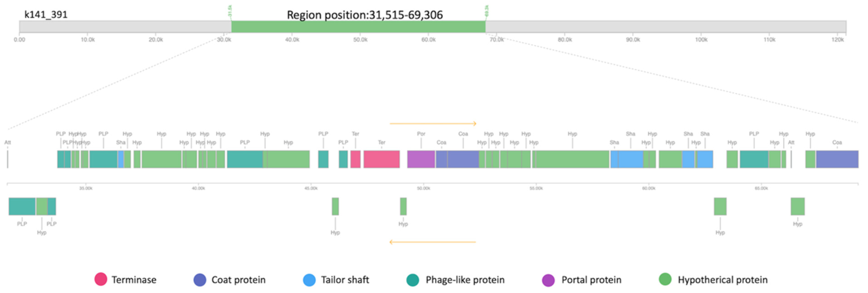868x293 pixels.
Task: Select the purple Portal protein legend dot
Action: coord(548,280)
